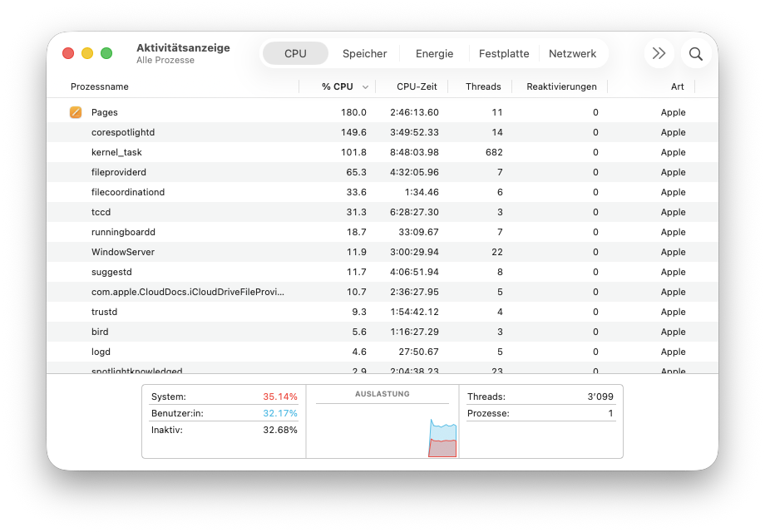Switch to the CPU tab

coord(295,54)
